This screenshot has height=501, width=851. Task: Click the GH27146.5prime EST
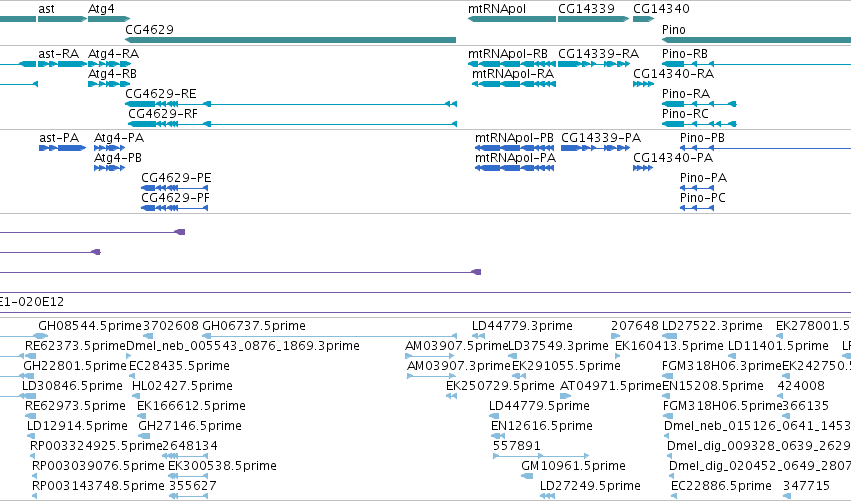(190, 426)
